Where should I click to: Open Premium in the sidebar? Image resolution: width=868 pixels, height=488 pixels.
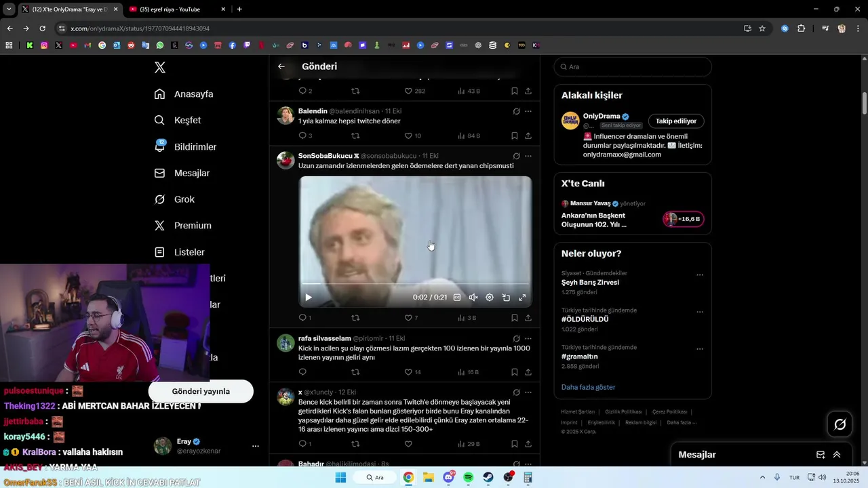tap(183, 226)
